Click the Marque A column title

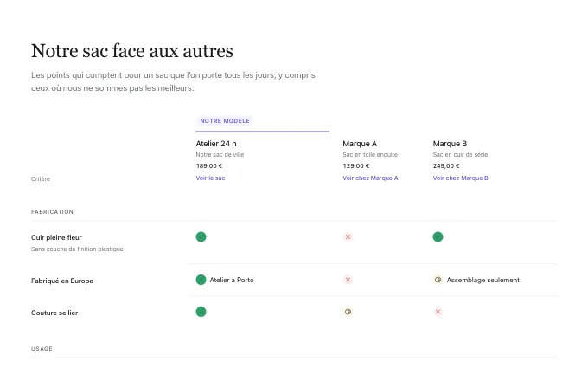(x=360, y=144)
